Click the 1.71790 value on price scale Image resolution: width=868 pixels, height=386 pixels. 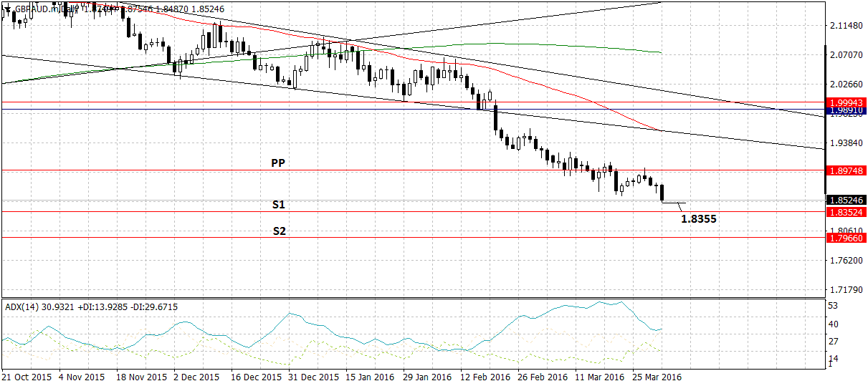pyautogui.click(x=843, y=290)
